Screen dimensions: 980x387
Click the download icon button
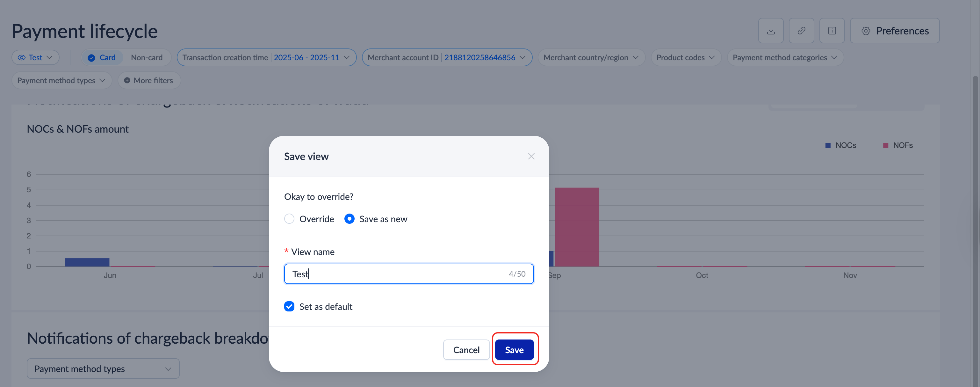[x=771, y=31]
